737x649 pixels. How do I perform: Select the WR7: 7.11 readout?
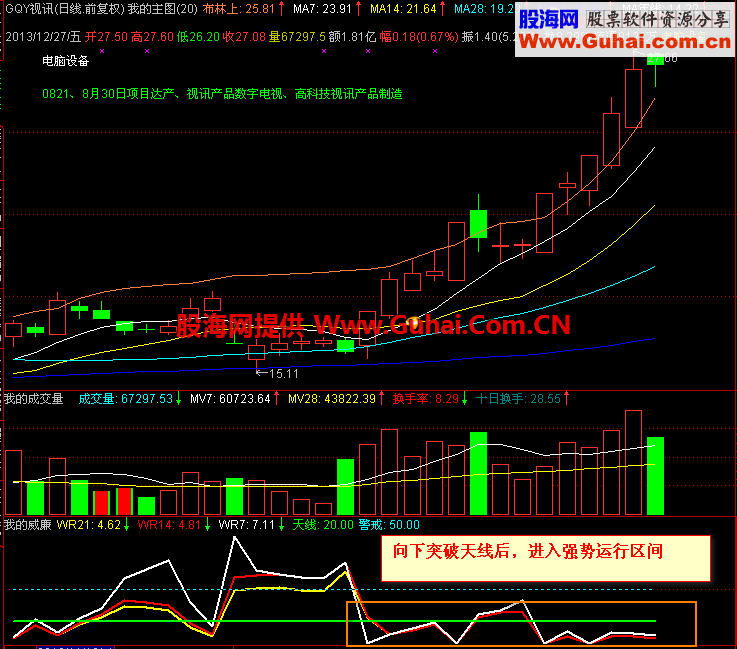pos(247,525)
